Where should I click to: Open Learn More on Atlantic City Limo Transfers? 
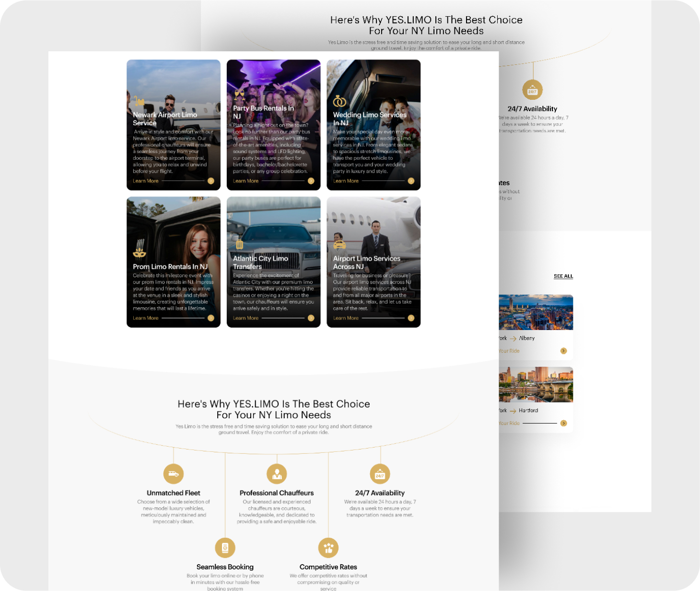[x=245, y=318]
